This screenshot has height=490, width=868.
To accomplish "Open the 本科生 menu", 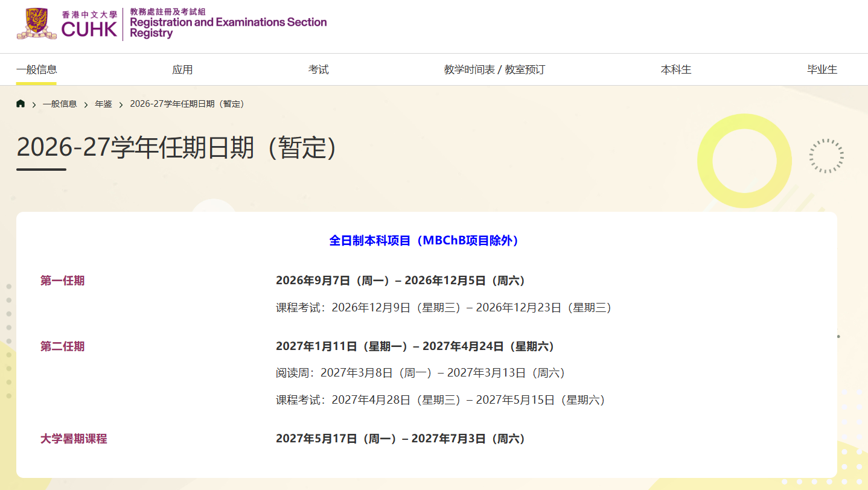I will tap(676, 69).
